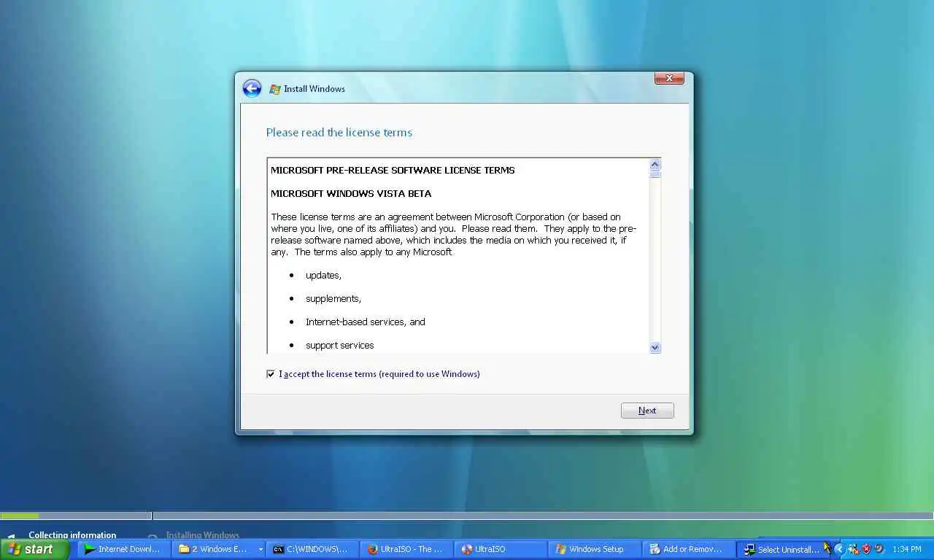The image size is (934, 560).
Task: Click the support services bullet item
Action: click(339, 346)
